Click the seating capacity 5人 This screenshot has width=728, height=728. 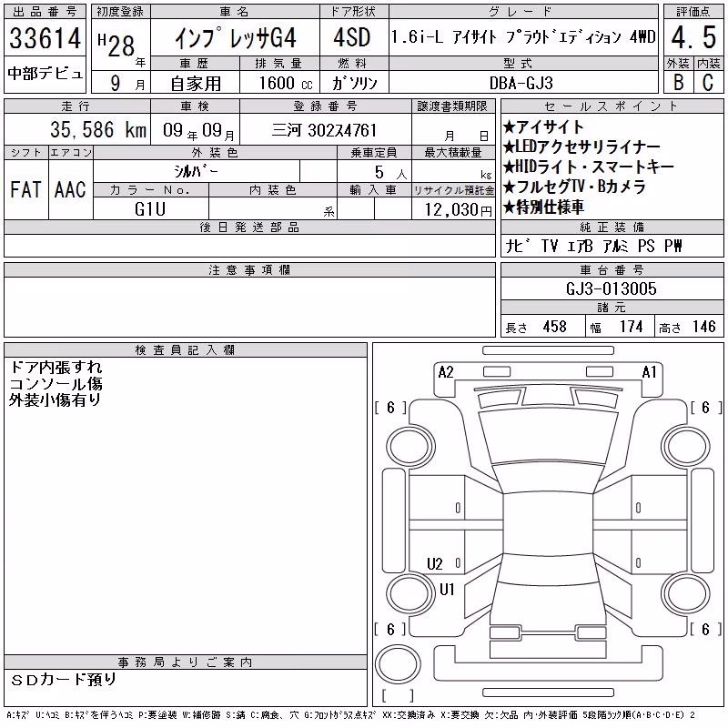[x=390, y=173]
